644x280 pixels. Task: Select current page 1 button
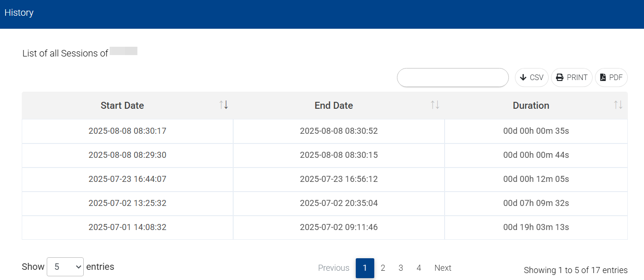[x=365, y=268]
